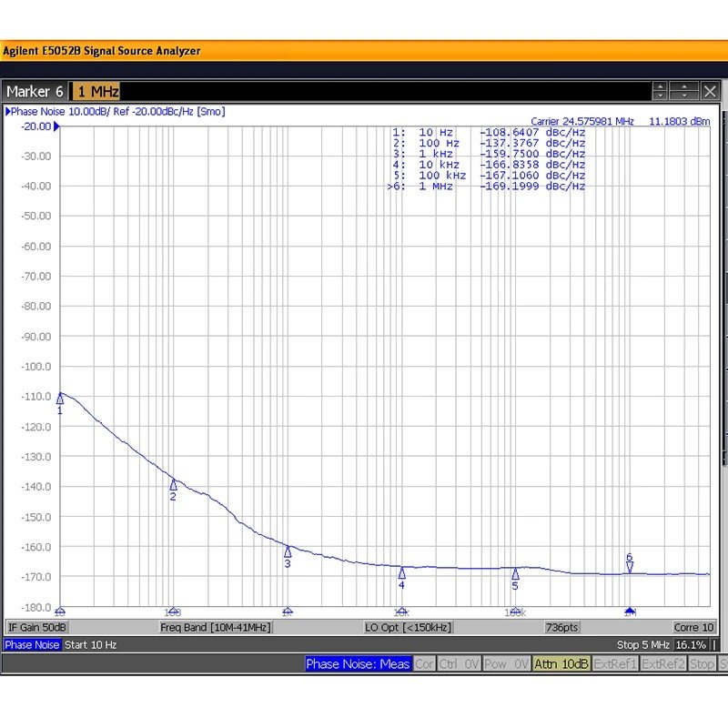
Task: Click the IF Gain 50dB field
Action: click(37, 628)
